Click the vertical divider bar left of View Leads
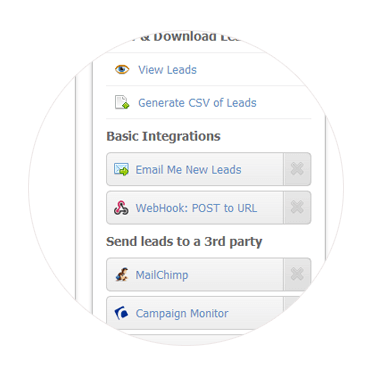This screenshot has height=388, width=372. [93, 187]
